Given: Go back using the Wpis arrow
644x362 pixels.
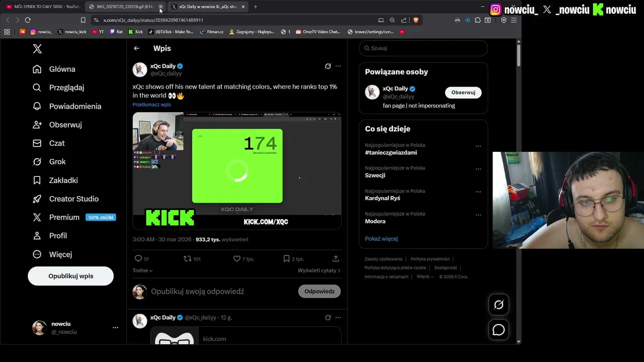Looking at the screenshot, I should (x=136, y=48).
